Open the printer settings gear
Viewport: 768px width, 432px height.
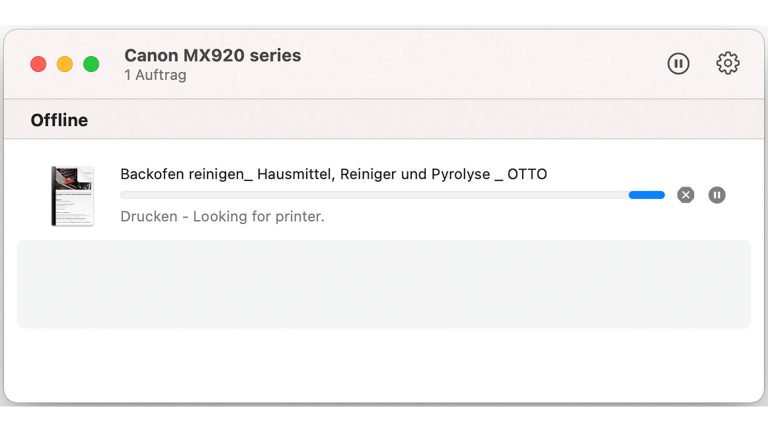pyautogui.click(x=728, y=64)
